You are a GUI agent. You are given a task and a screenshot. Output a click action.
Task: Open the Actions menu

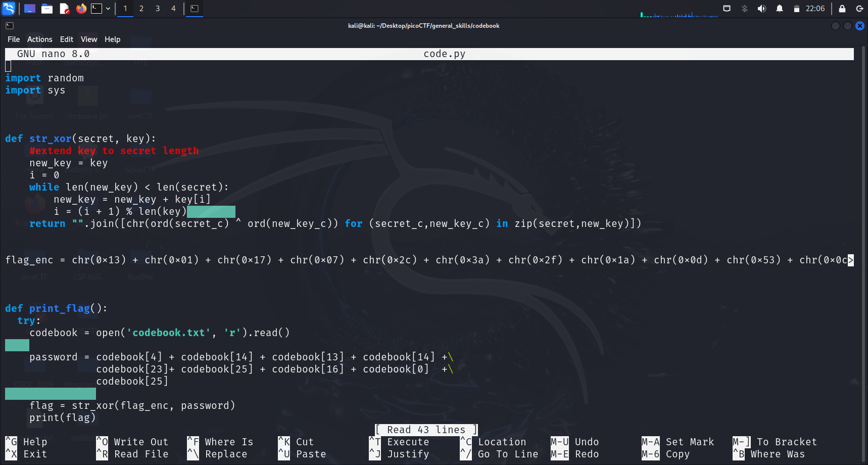pyautogui.click(x=39, y=39)
